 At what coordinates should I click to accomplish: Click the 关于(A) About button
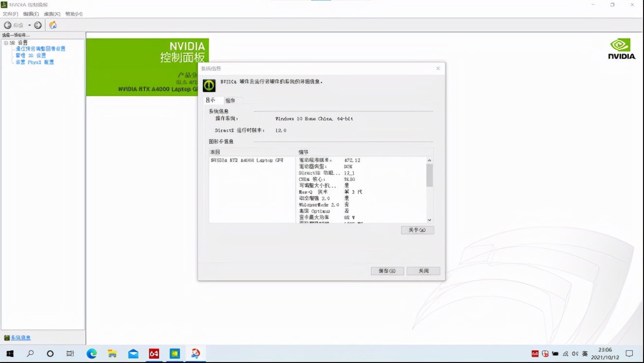coord(417,230)
